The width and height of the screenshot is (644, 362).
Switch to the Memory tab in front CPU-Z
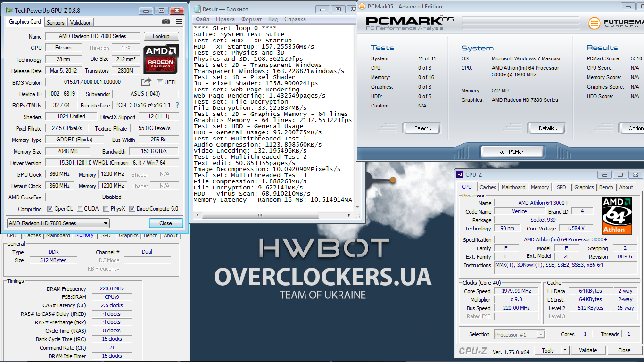point(540,187)
